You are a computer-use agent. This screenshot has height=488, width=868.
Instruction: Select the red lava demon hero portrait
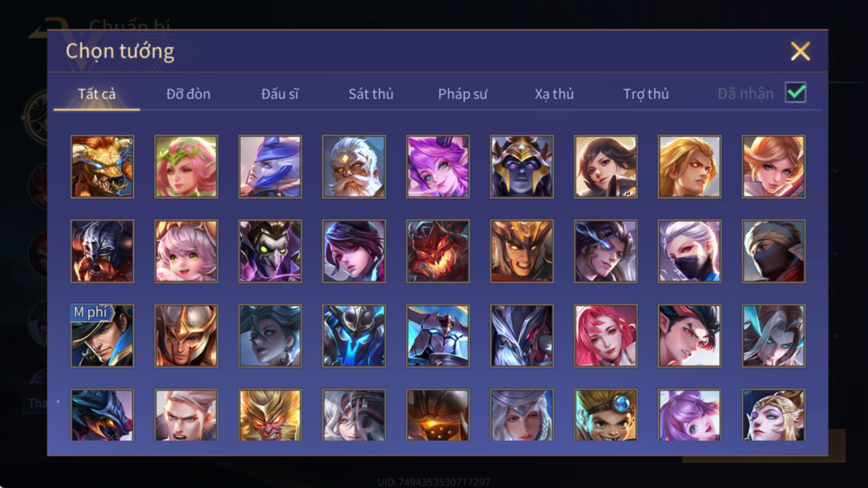tap(438, 251)
